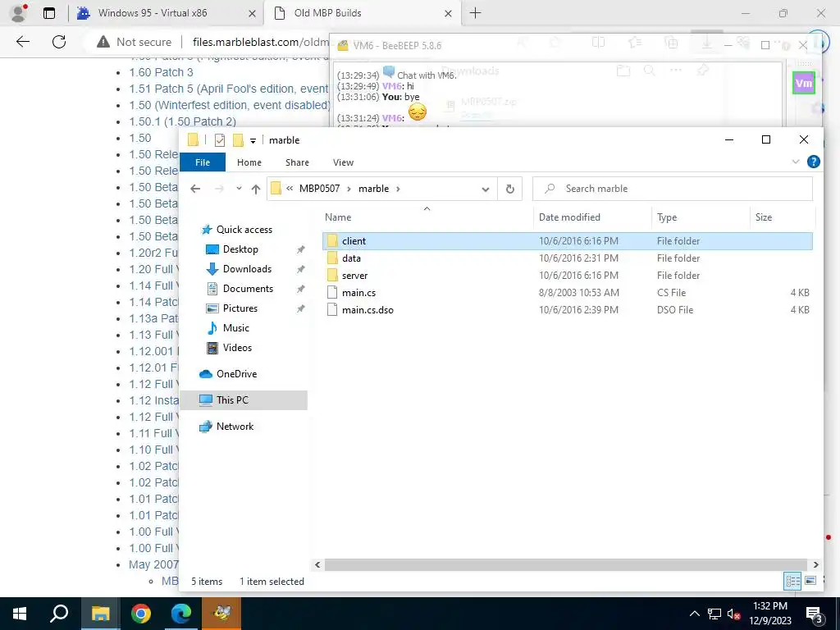Open Network in navigation pane
The width and height of the screenshot is (840, 630).
click(x=235, y=427)
